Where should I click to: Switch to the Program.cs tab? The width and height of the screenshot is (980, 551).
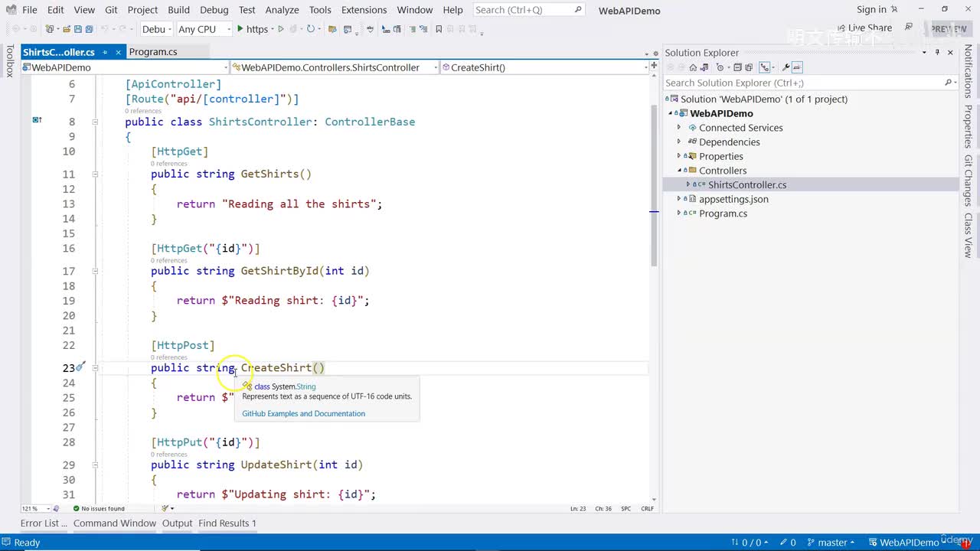[x=153, y=52]
